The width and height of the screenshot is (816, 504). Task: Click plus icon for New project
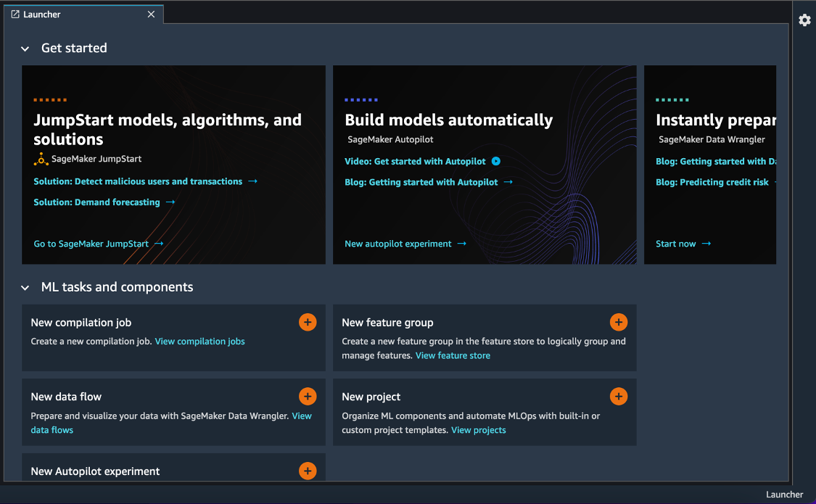(x=618, y=397)
